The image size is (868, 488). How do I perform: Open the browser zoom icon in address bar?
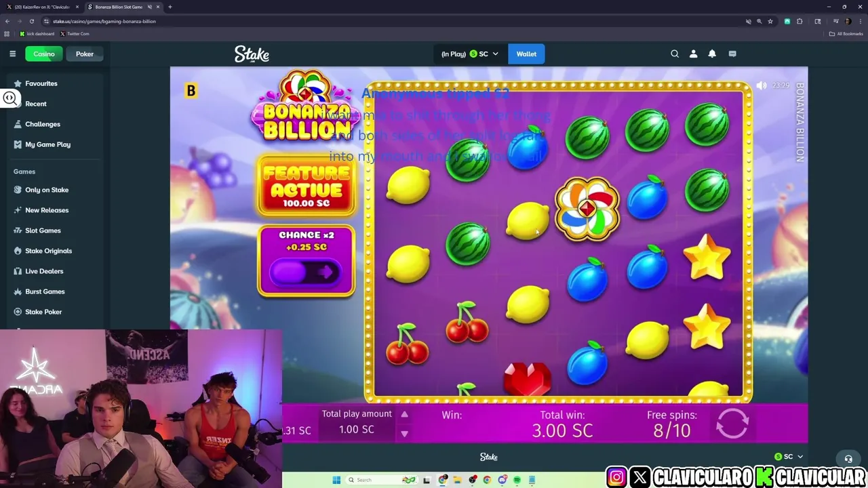[759, 21]
